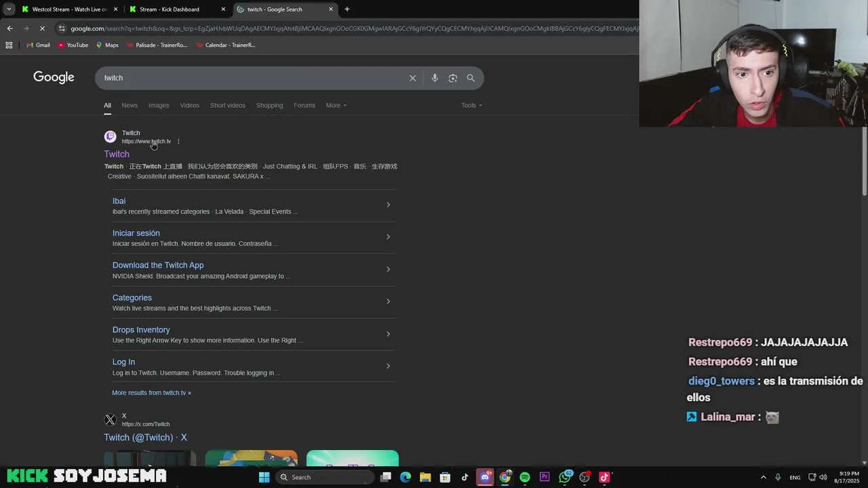Image resolution: width=868 pixels, height=488 pixels.
Task: Clear the search query with the X
Action: click(412, 78)
